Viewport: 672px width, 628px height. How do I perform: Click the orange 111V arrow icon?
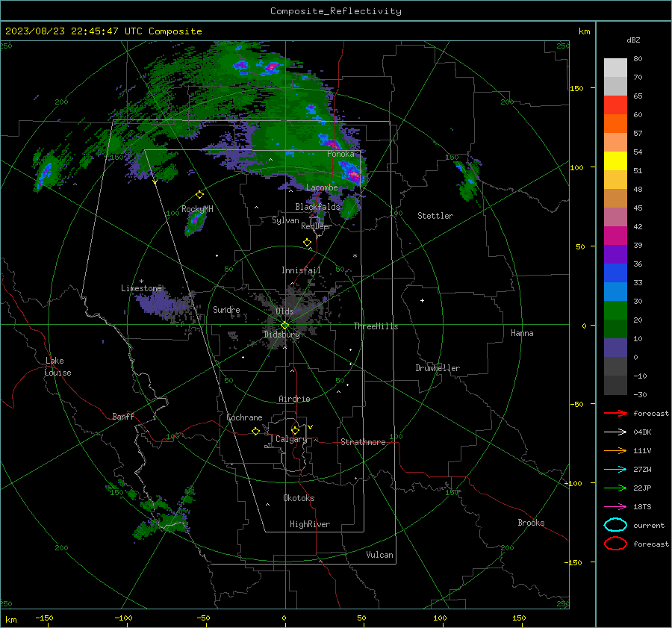point(615,450)
